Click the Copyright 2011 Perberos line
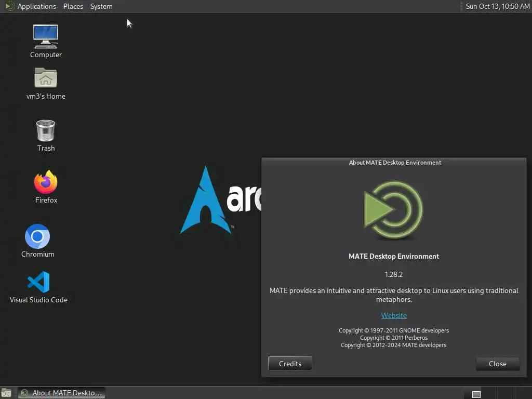 tap(394, 338)
